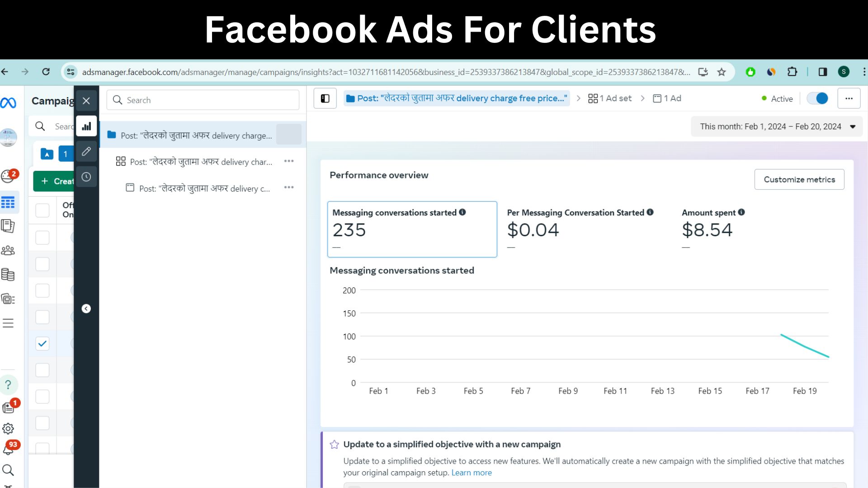Toggle the left pane layout icon
The height and width of the screenshot is (488, 868).
325,99
